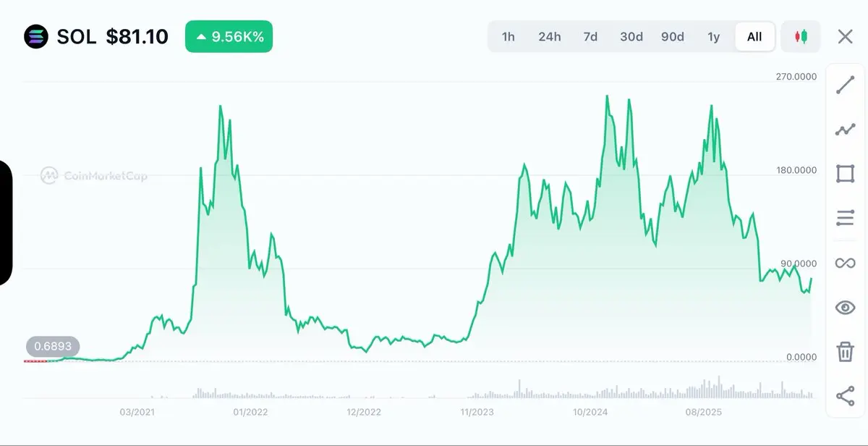Select the multi-point path drawing tool
The height and width of the screenshot is (446, 868).
(845, 130)
